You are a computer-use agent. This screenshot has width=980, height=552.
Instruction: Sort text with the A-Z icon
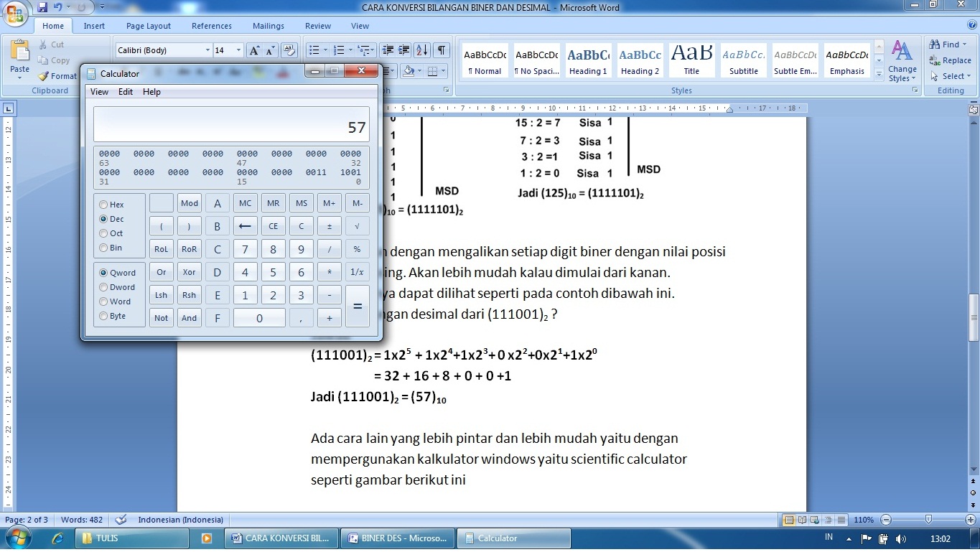pos(422,50)
